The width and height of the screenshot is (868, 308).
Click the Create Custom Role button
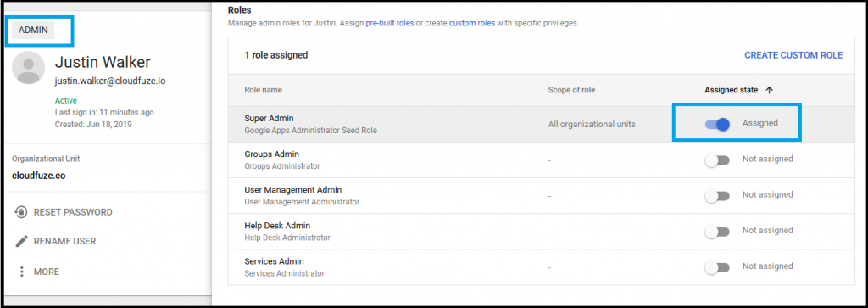click(793, 55)
